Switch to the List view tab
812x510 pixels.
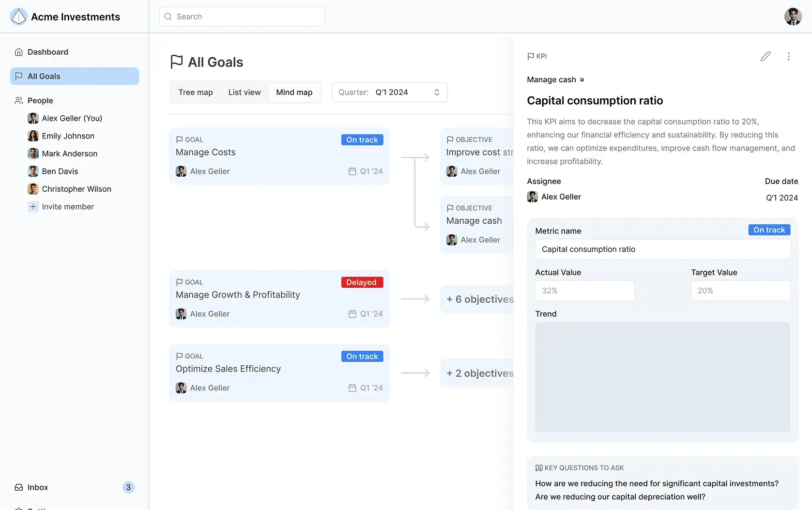tap(245, 92)
